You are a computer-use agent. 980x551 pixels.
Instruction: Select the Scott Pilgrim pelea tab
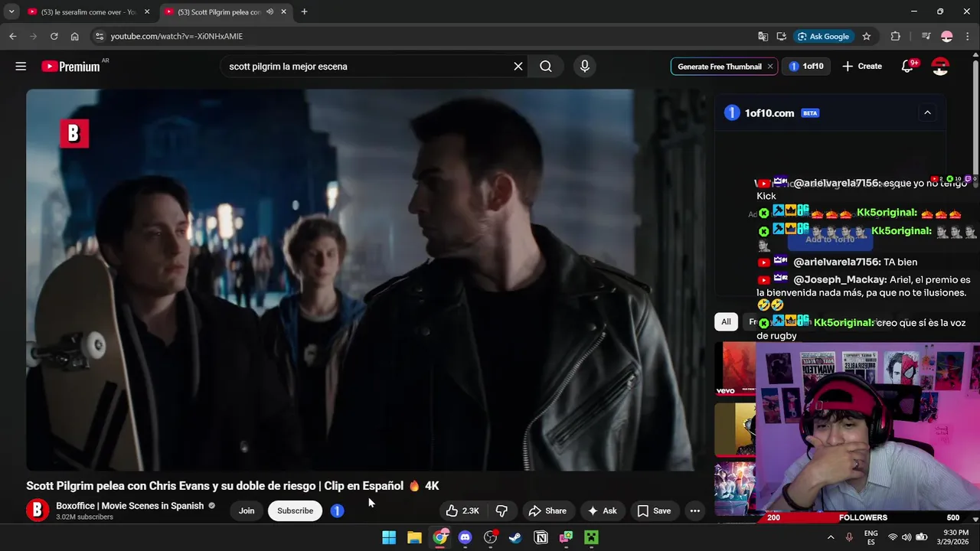coord(218,11)
